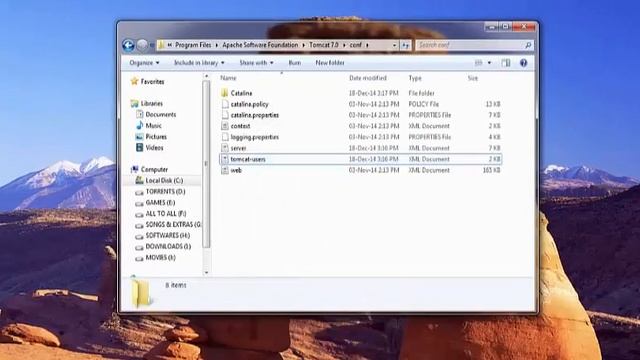Open the Pictures library
The height and width of the screenshot is (360, 640).
pyautogui.click(x=156, y=137)
